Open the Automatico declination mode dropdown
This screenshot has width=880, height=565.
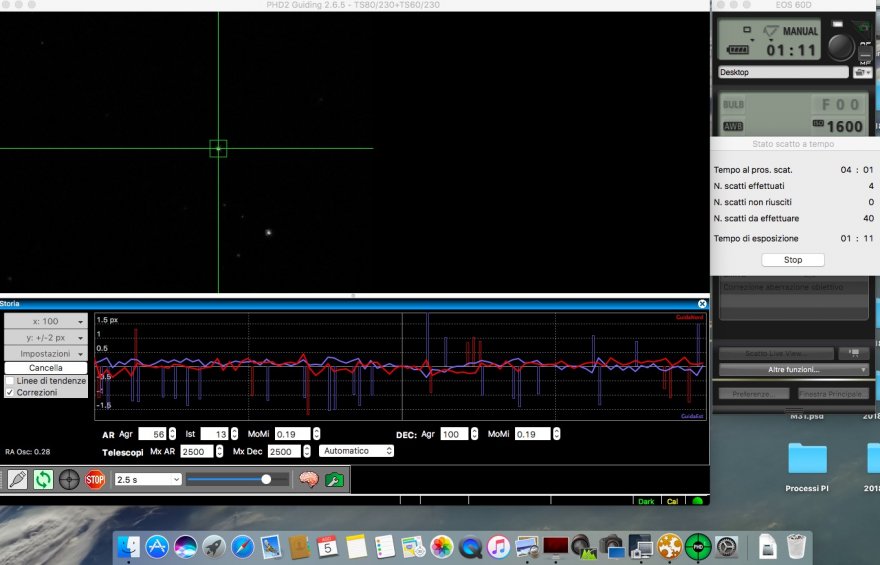pos(356,451)
